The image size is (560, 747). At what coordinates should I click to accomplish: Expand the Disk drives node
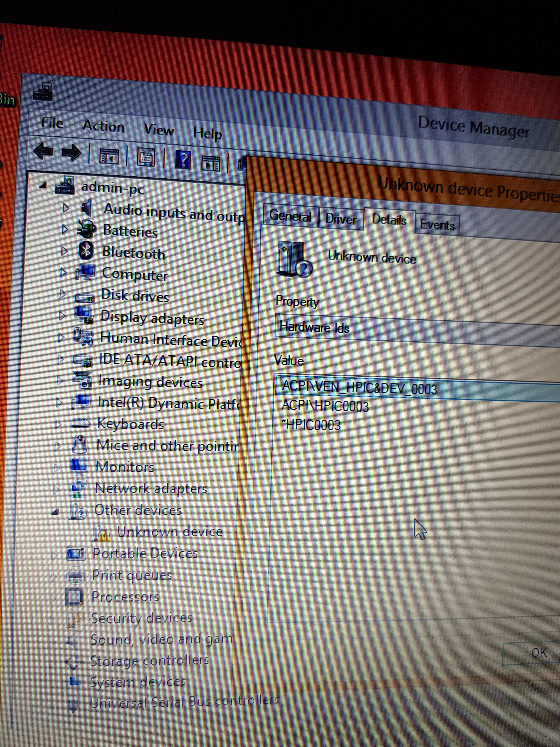tap(62, 294)
